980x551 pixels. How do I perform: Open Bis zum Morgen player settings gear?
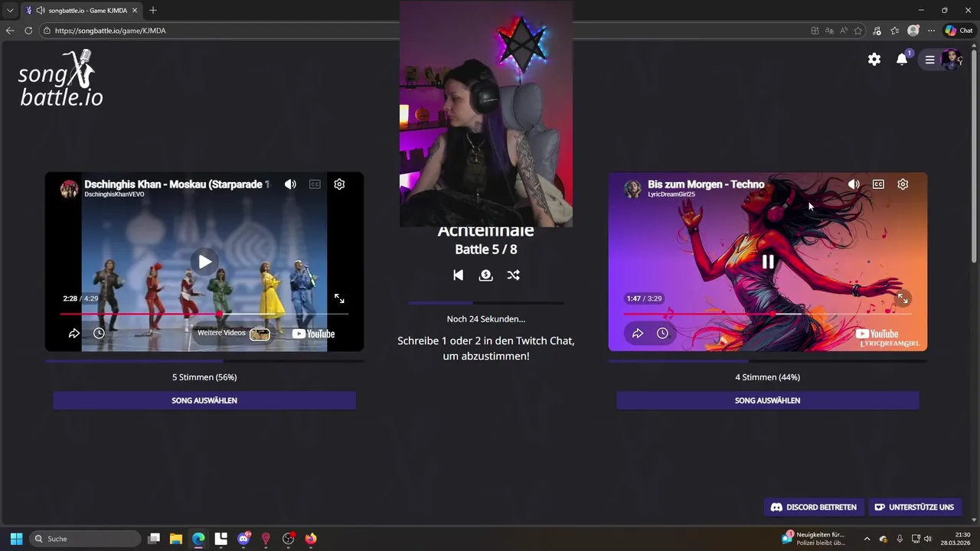(x=903, y=184)
